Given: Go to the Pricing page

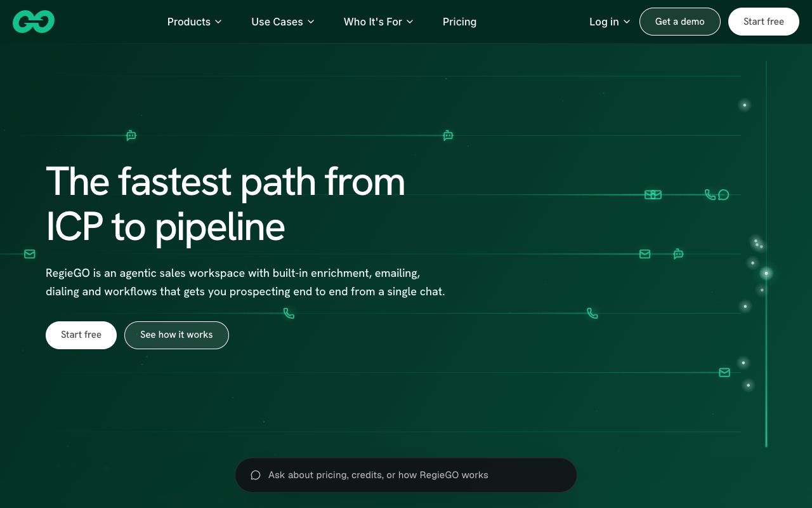Looking at the screenshot, I should (x=459, y=22).
